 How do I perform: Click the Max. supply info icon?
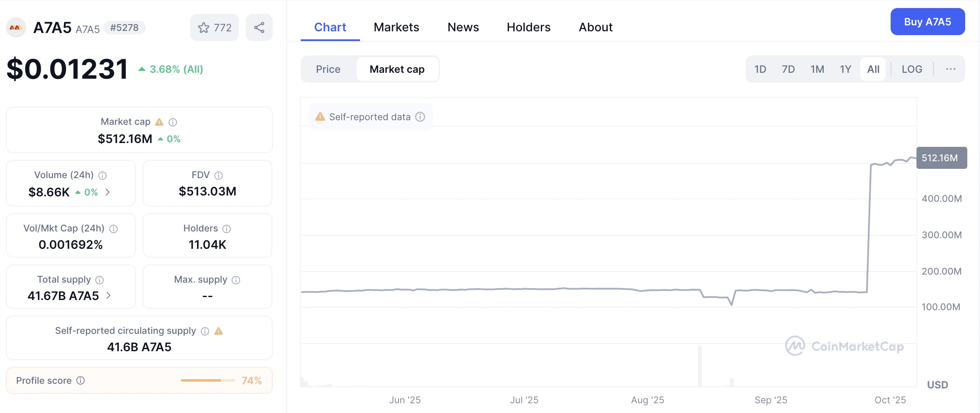click(236, 280)
